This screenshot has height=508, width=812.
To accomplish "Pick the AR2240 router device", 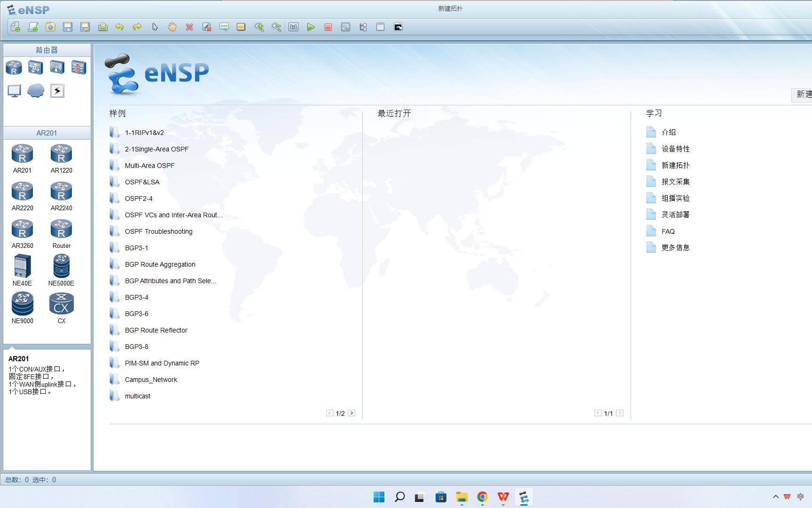I will [x=62, y=197].
